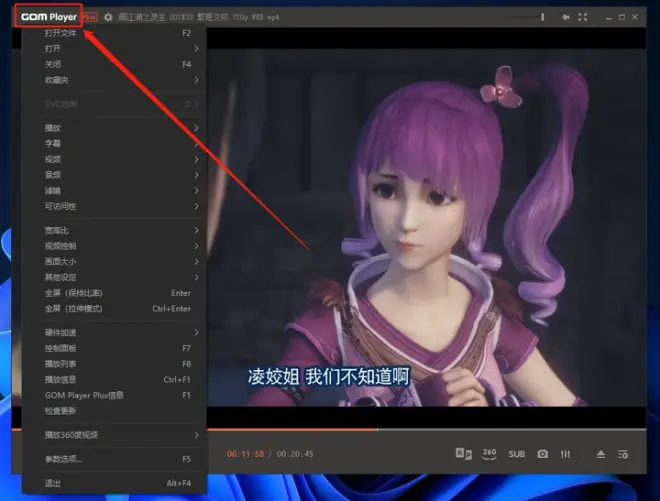Minimize the GOM Player window
The image size is (660, 501).
click(x=609, y=17)
